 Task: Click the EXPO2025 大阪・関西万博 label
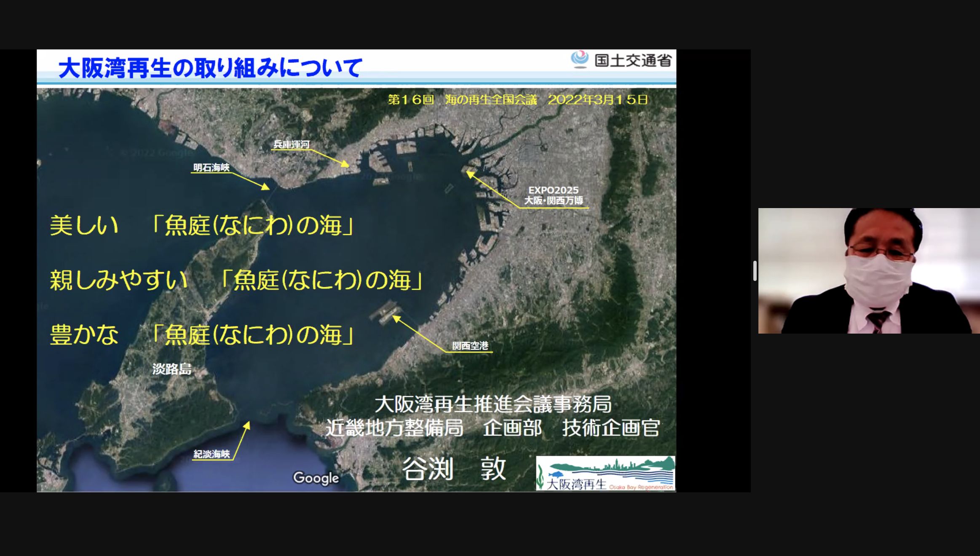[553, 195]
